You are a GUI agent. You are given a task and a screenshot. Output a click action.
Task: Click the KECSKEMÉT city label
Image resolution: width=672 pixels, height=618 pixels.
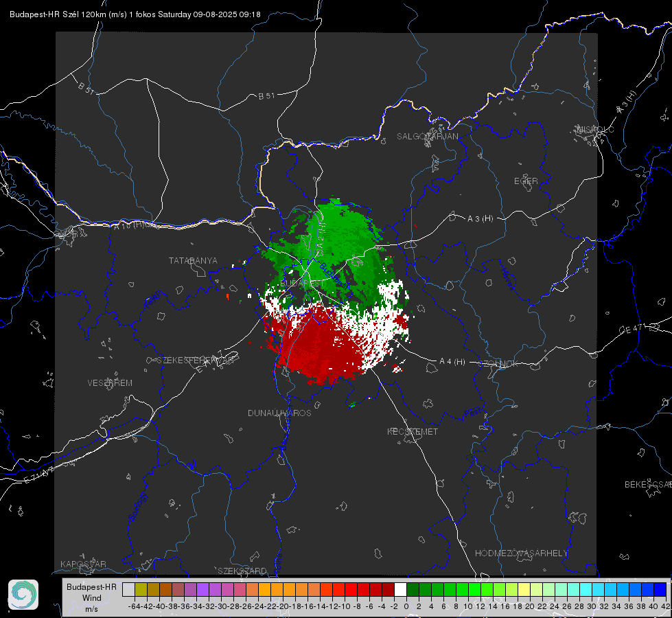(x=413, y=431)
